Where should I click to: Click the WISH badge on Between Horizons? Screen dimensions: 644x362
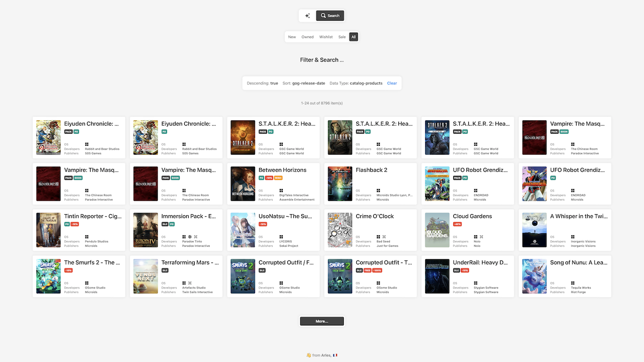tap(278, 178)
